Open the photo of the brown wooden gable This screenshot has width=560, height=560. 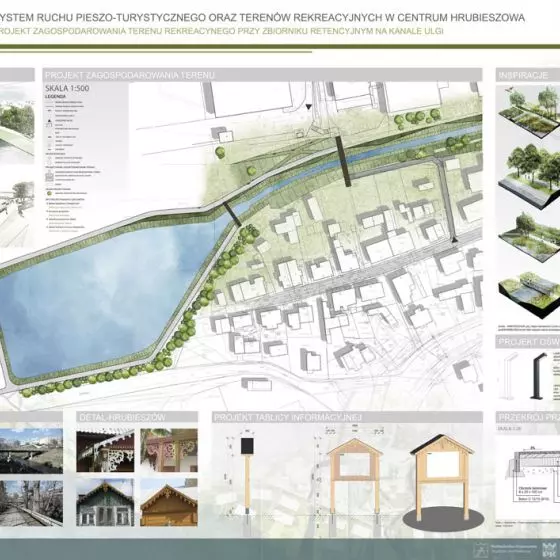click(x=169, y=502)
